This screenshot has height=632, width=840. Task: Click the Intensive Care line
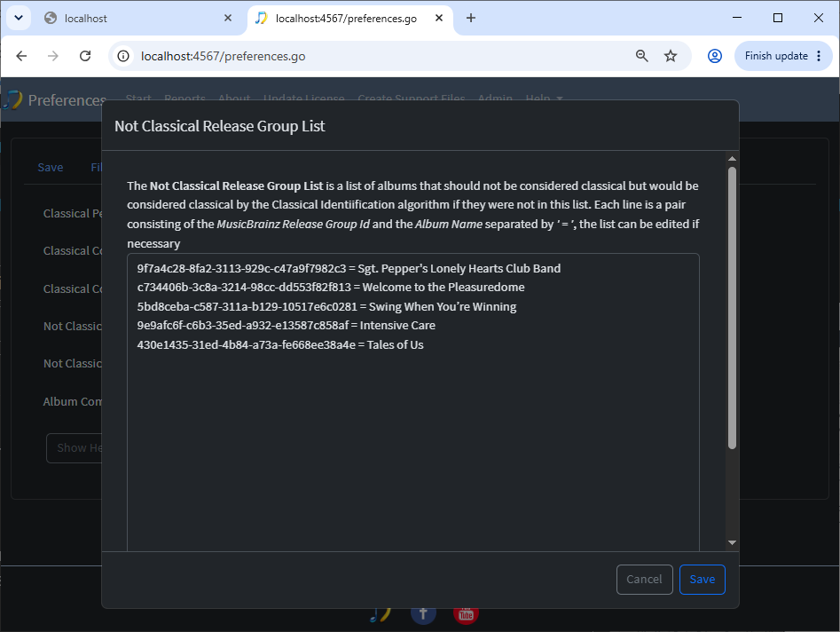click(287, 326)
